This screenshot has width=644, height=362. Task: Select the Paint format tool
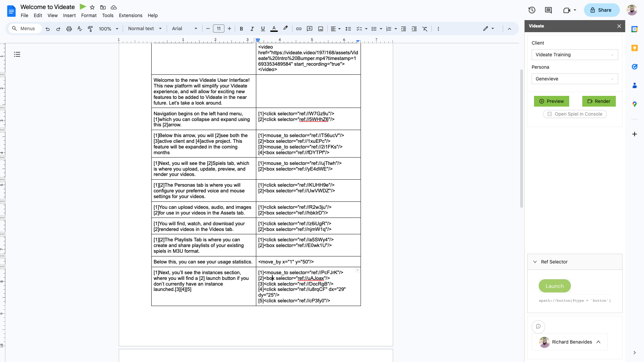click(90, 29)
